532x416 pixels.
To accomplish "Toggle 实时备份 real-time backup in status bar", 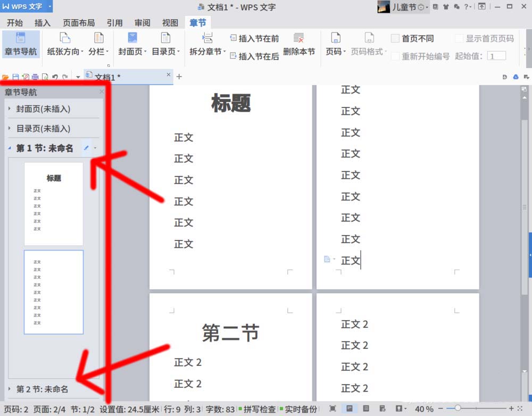I will click(298, 409).
